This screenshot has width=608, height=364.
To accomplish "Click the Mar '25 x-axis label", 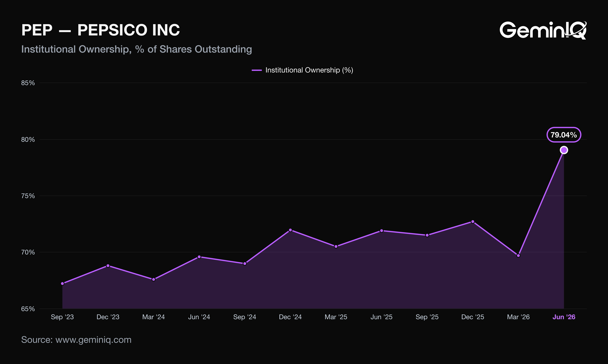I will tap(336, 317).
